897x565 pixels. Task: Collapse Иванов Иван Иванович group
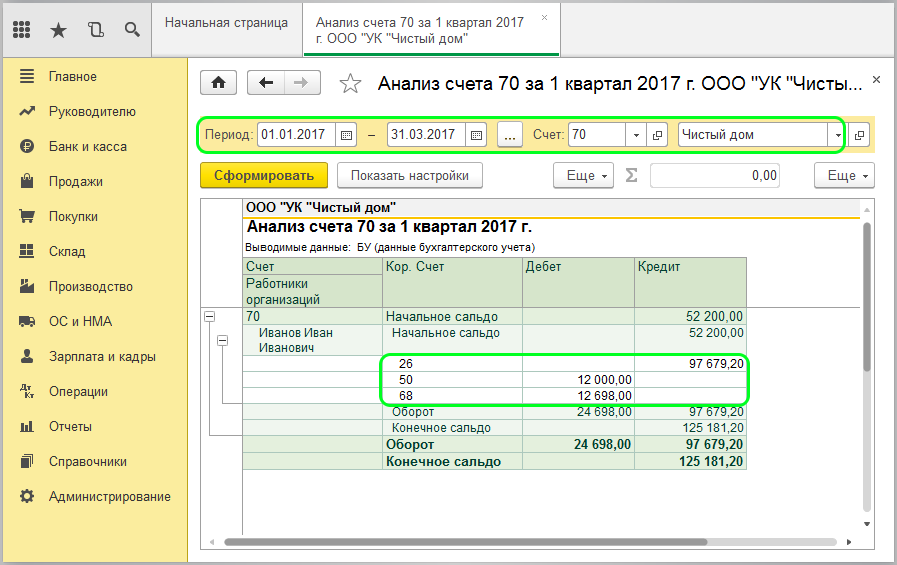pos(223,340)
